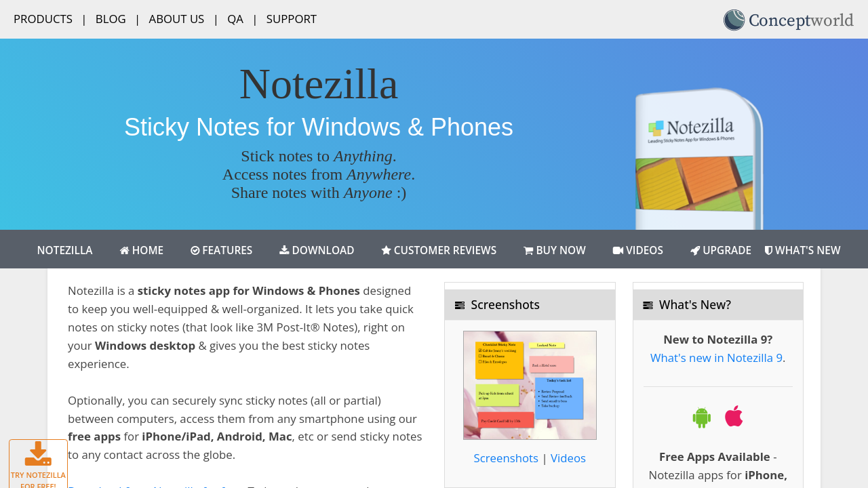
Task: Open the Blog page from top bar
Action: [111, 19]
